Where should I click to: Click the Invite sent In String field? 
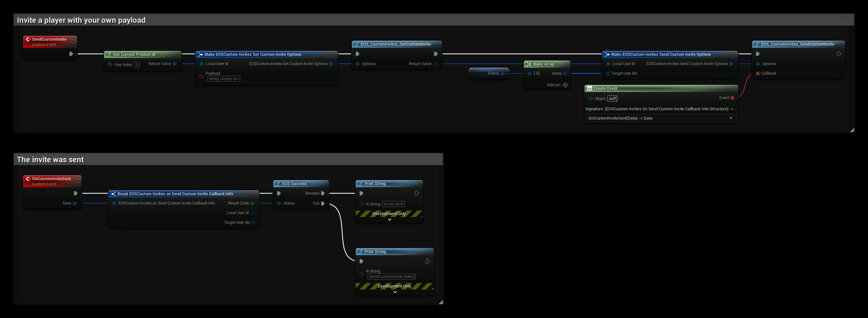[x=393, y=204]
